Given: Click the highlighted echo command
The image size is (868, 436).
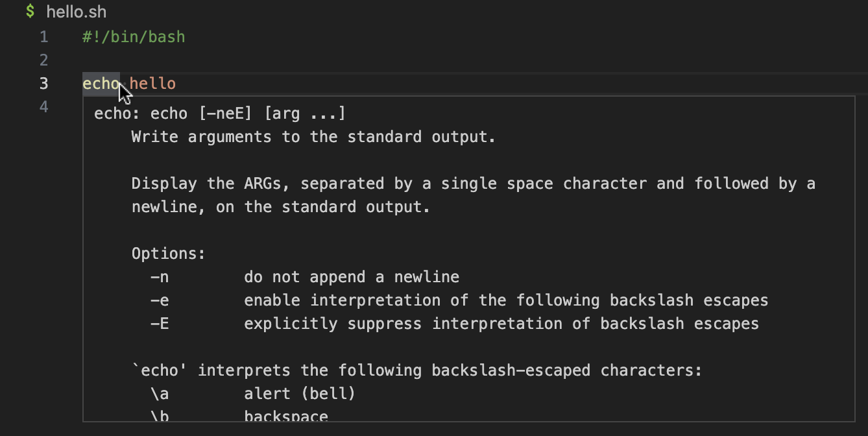Looking at the screenshot, I should (x=101, y=84).
